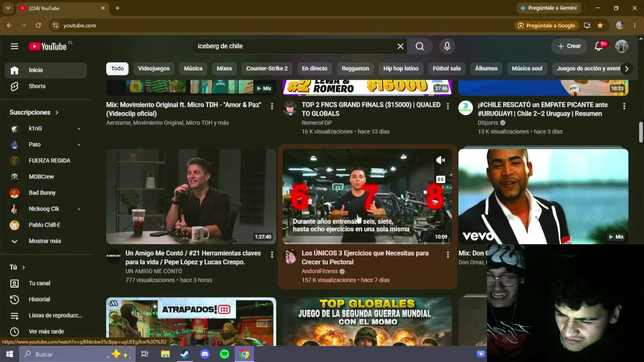Open Steam from the taskbar

click(185, 354)
